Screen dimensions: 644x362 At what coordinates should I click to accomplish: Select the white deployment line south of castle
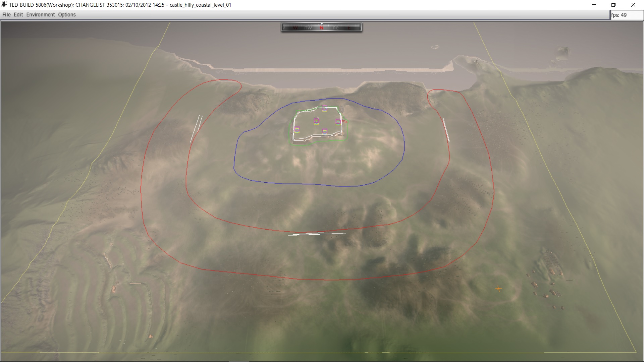coord(317,234)
